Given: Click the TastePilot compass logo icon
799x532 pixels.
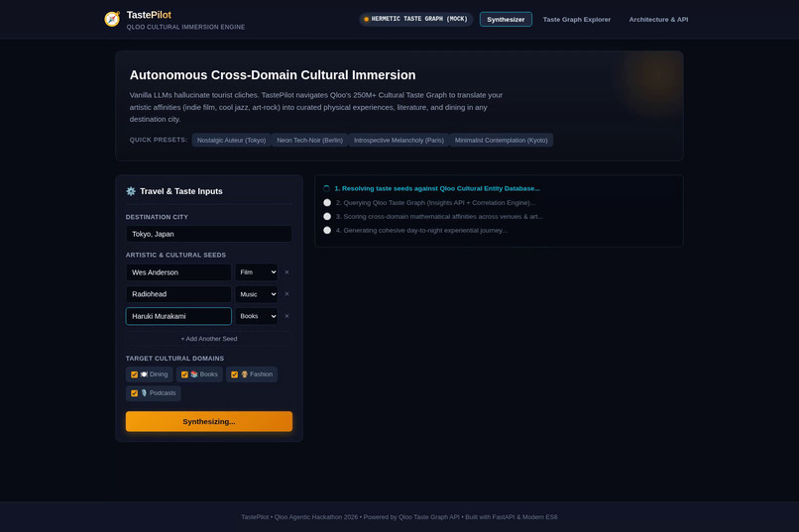Looking at the screenshot, I should (112, 19).
